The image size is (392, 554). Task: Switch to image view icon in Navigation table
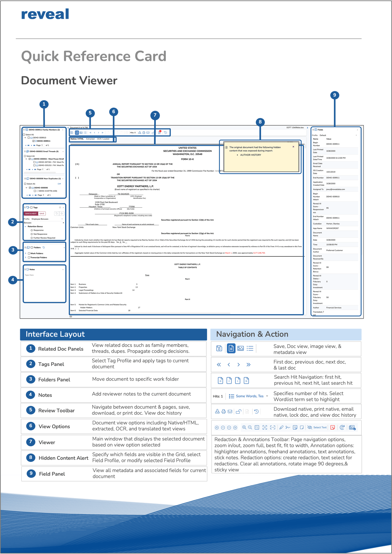pos(240,348)
